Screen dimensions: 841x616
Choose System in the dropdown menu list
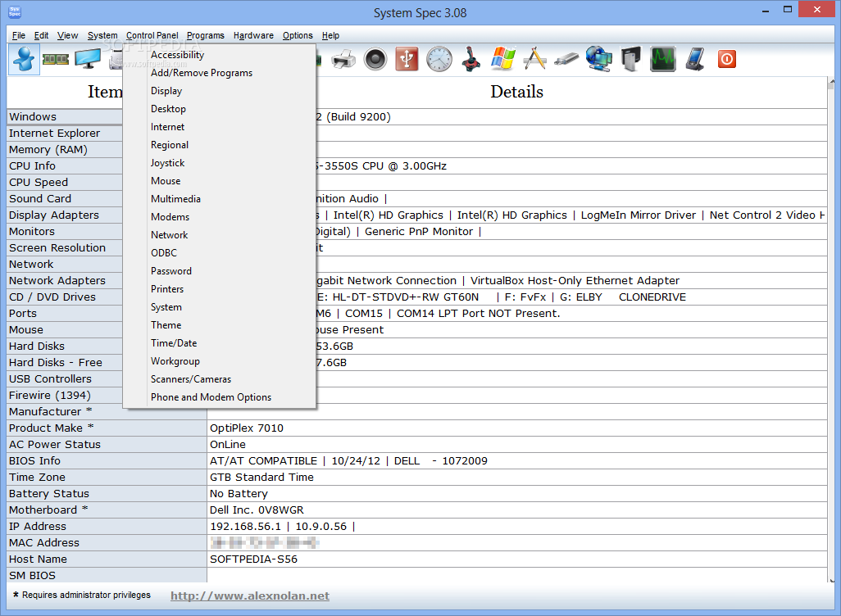(x=220, y=307)
